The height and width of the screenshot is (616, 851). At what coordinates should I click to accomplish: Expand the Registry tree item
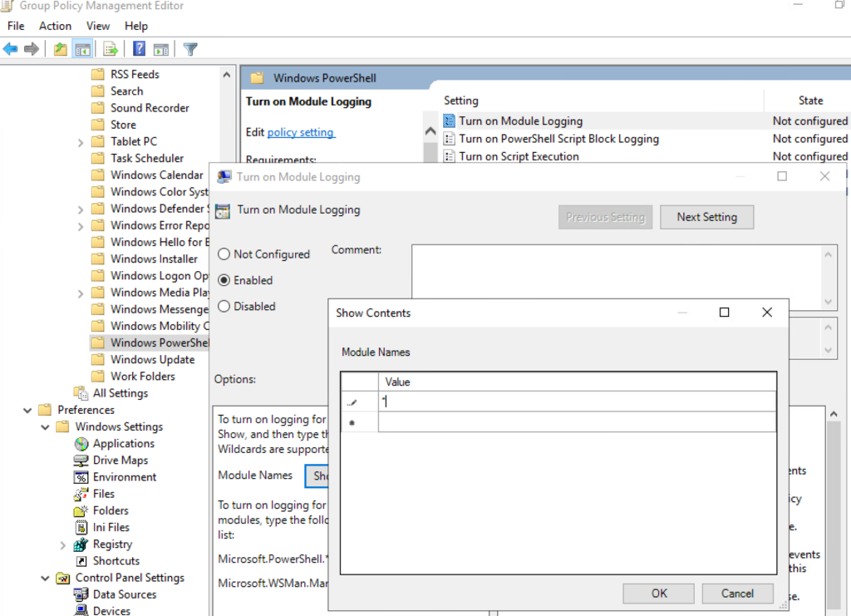[63, 544]
